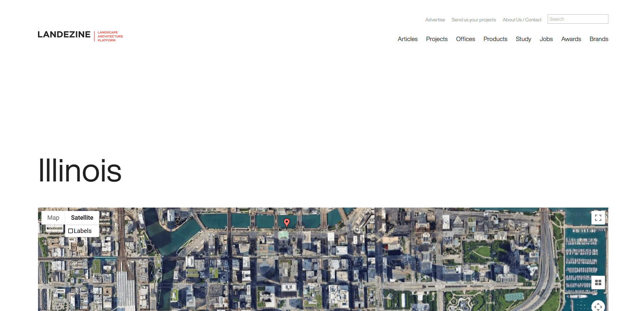
Task: Switch to Map view
Action: pyautogui.click(x=53, y=218)
